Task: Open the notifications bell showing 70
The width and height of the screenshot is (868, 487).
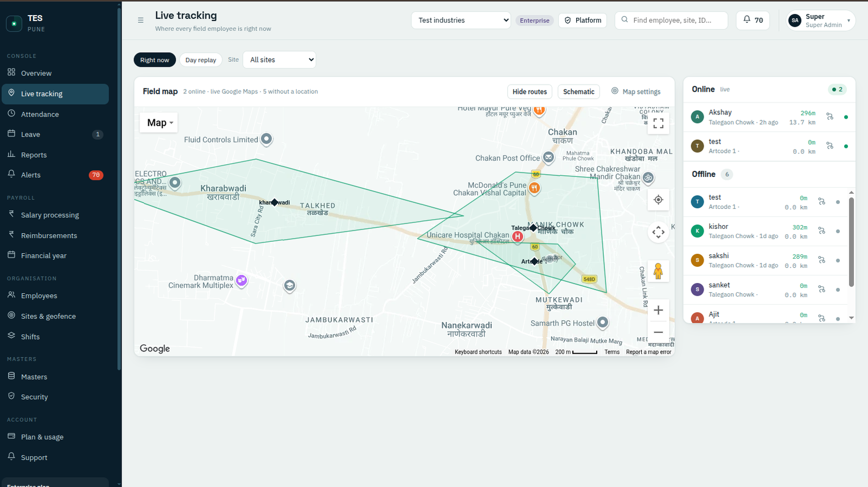Action: tap(752, 20)
